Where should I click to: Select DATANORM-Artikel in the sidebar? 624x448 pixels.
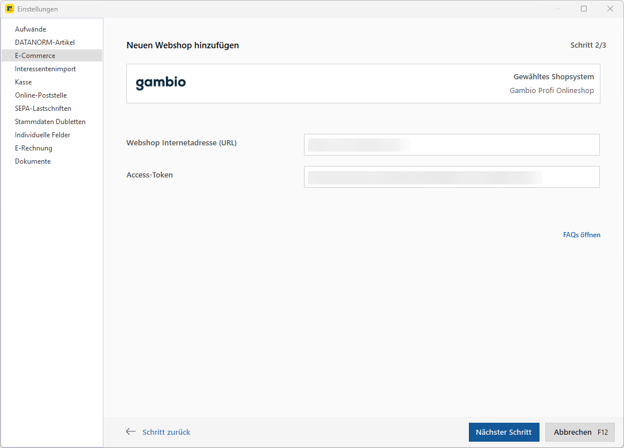[x=44, y=42]
